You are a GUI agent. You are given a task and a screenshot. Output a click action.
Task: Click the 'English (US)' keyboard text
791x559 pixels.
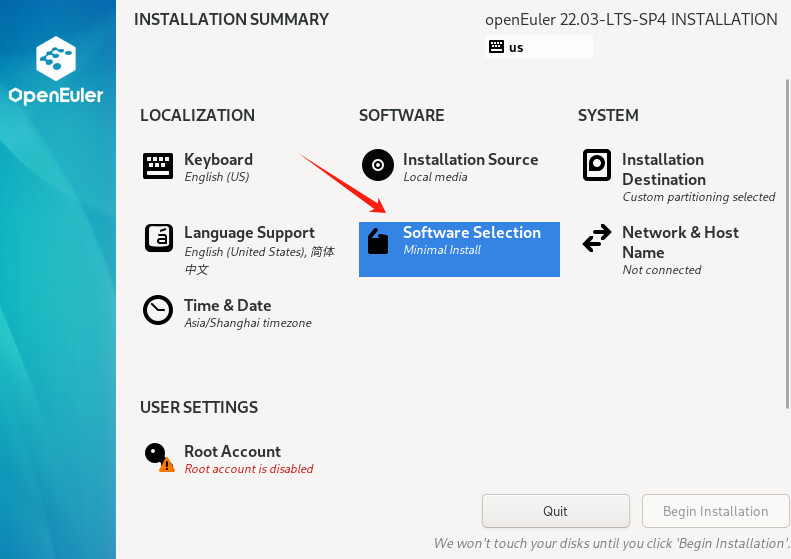[216, 177]
